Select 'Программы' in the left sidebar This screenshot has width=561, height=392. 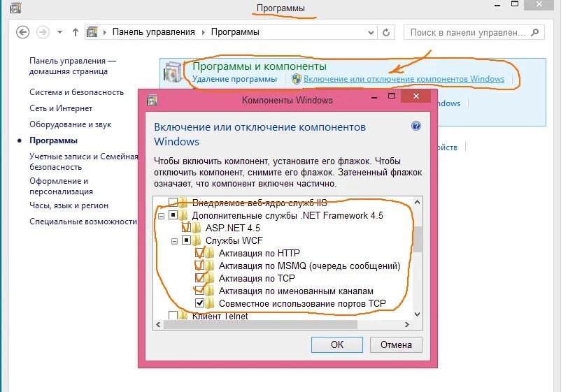coord(53,140)
